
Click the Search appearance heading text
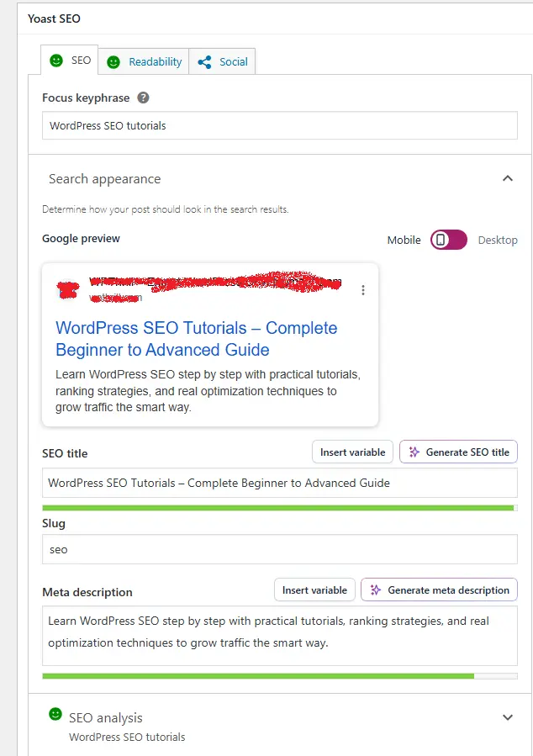pos(104,179)
